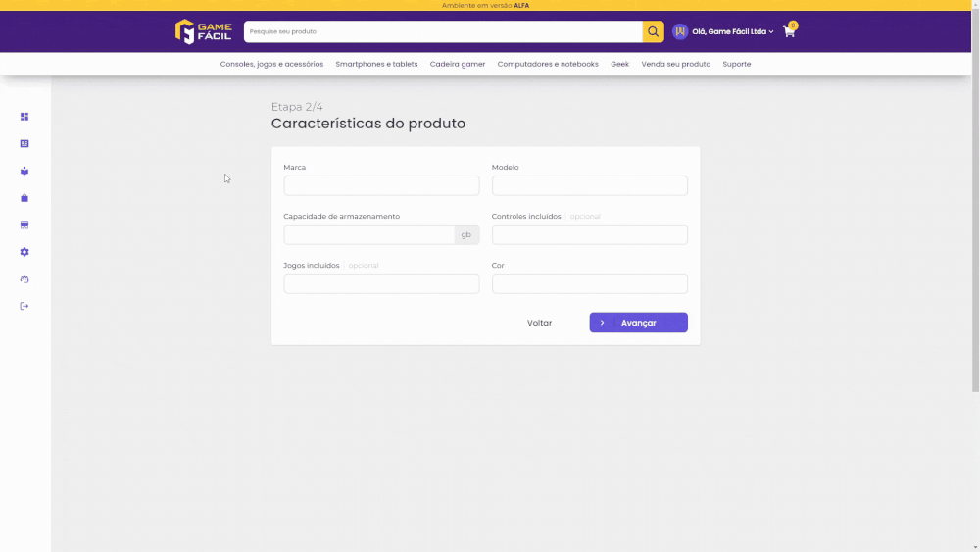Click the 'Etapa 2/4' step text
This screenshot has height=552, width=980.
click(297, 107)
